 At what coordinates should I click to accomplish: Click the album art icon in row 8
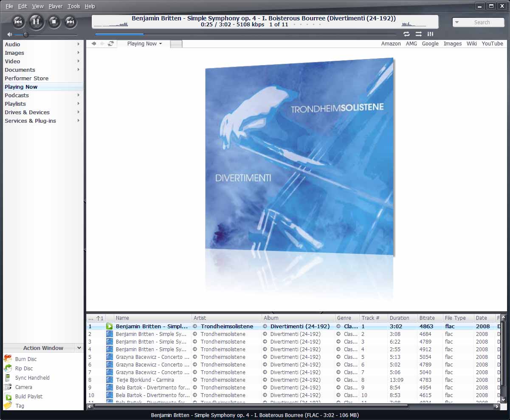point(109,380)
